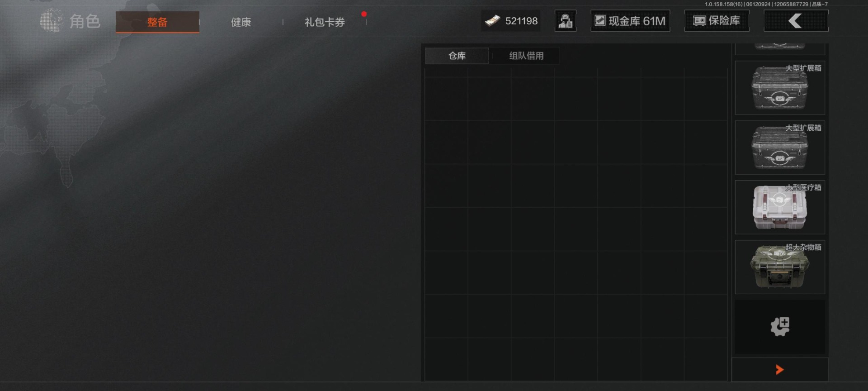The height and width of the screenshot is (391, 868).
Task: Click the 角色 globe logo icon
Action: pos(51,20)
